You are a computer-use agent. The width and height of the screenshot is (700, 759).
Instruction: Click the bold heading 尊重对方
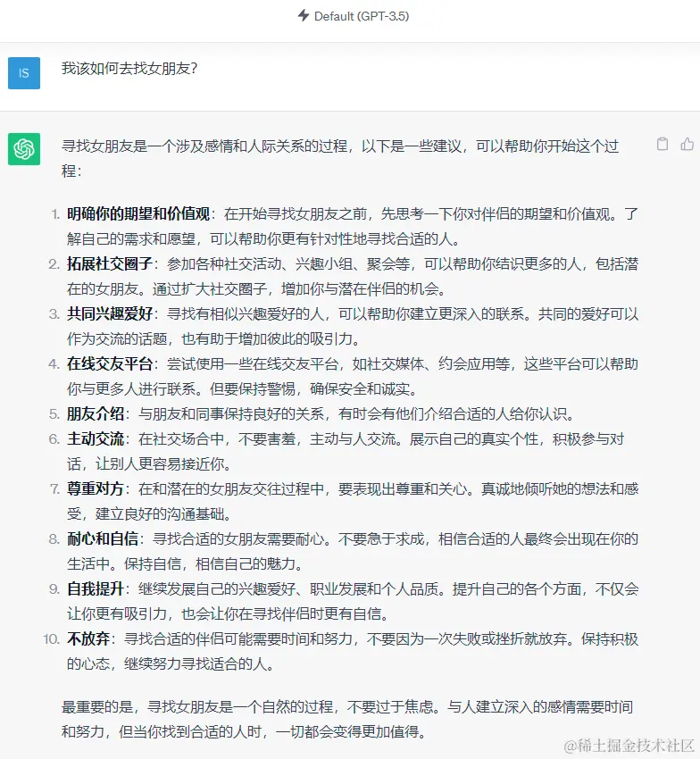point(96,489)
